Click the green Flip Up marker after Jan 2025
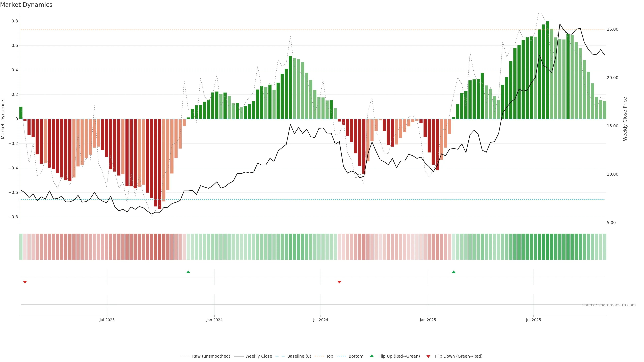644x362 pixels. click(453, 272)
